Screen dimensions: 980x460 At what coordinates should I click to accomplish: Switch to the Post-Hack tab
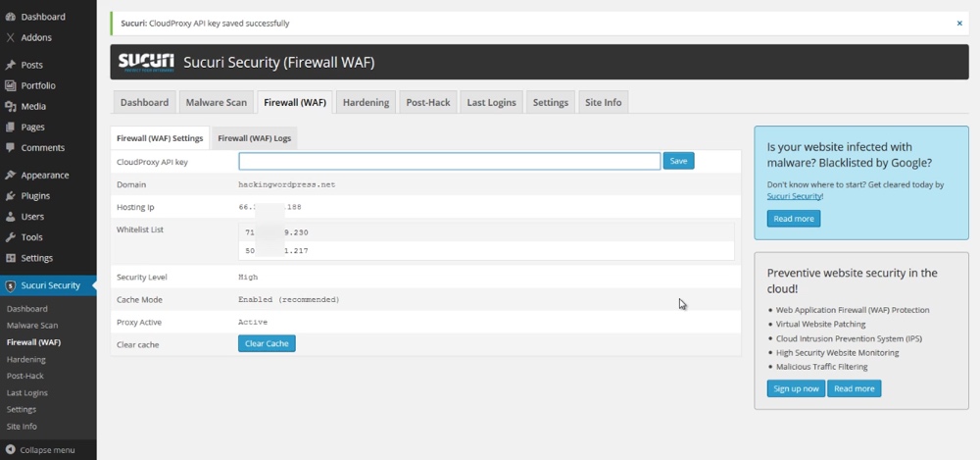tap(428, 103)
